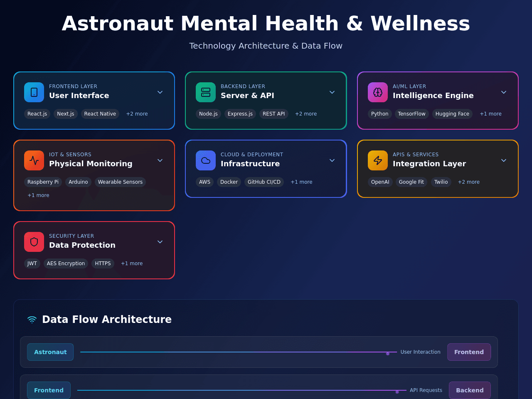Show +1 more on Physical Monitoring card

pyautogui.click(x=38, y=195)
